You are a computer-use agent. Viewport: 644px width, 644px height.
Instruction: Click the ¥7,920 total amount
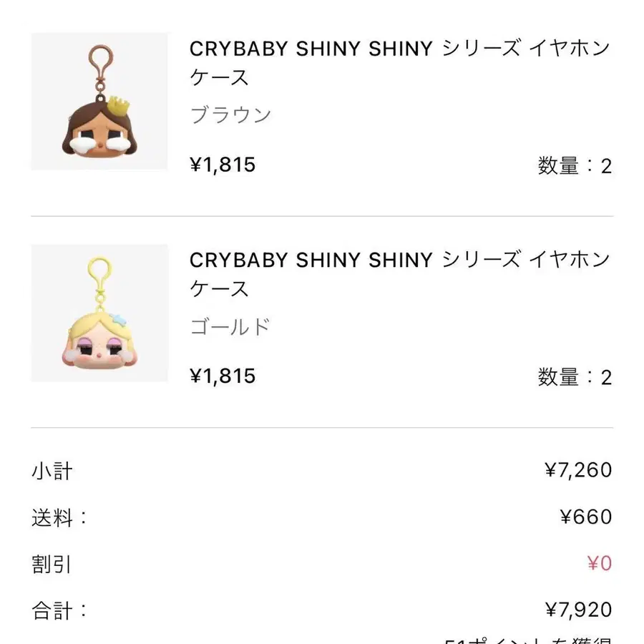579,610
